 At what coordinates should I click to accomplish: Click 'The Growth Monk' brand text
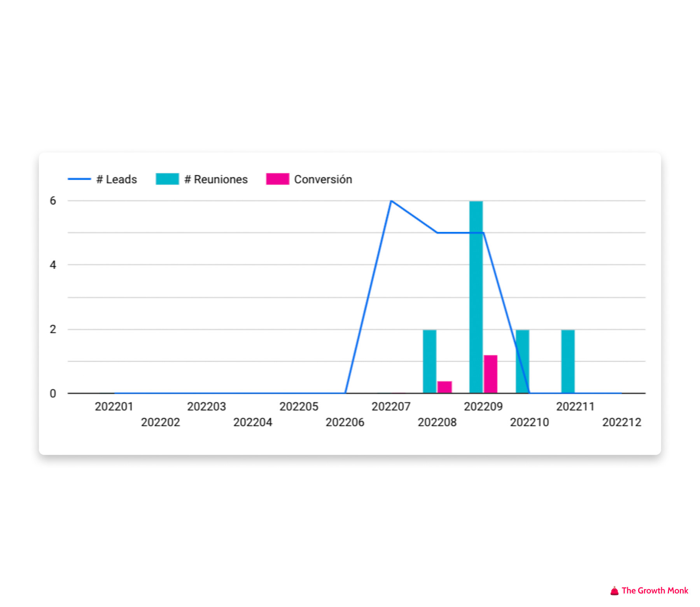655,591
